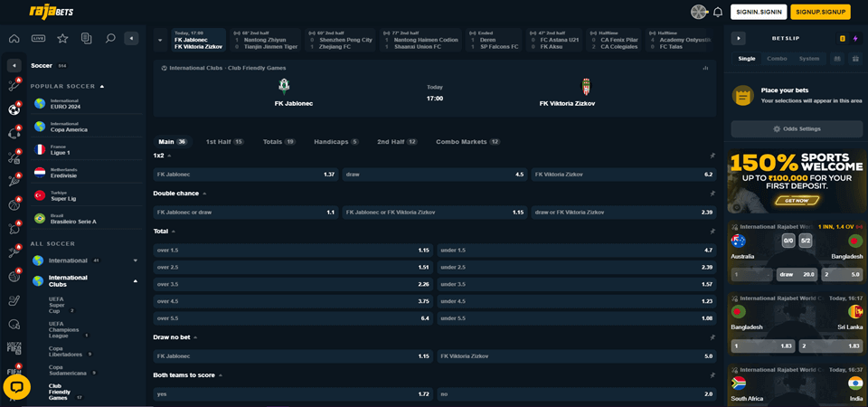
Task: Open the live chat support bubble
Action: pos(16,388)
